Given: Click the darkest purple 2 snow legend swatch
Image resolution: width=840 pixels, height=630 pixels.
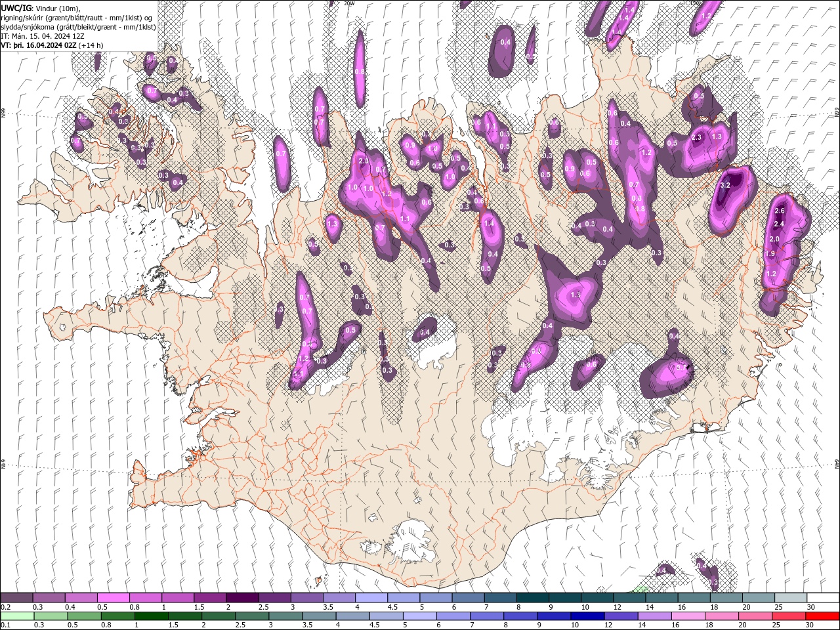Looking at the screenshot, I should 241,598.
